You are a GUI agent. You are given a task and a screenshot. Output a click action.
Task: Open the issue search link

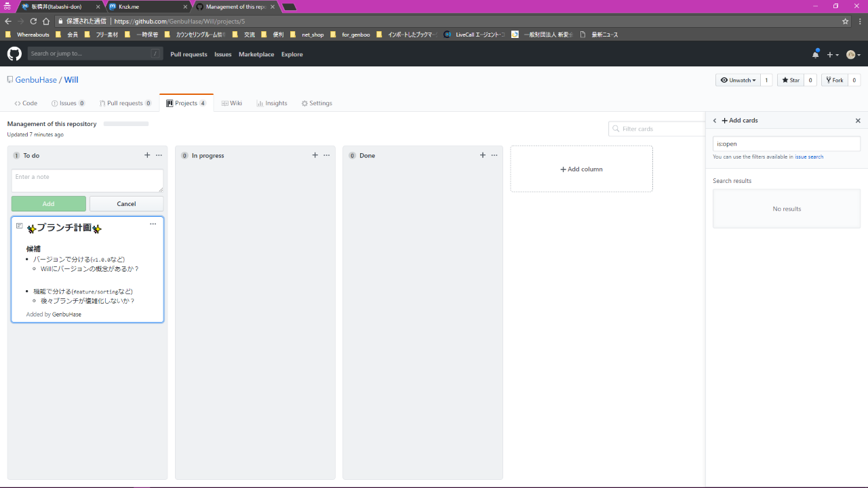tap(809, 157)
